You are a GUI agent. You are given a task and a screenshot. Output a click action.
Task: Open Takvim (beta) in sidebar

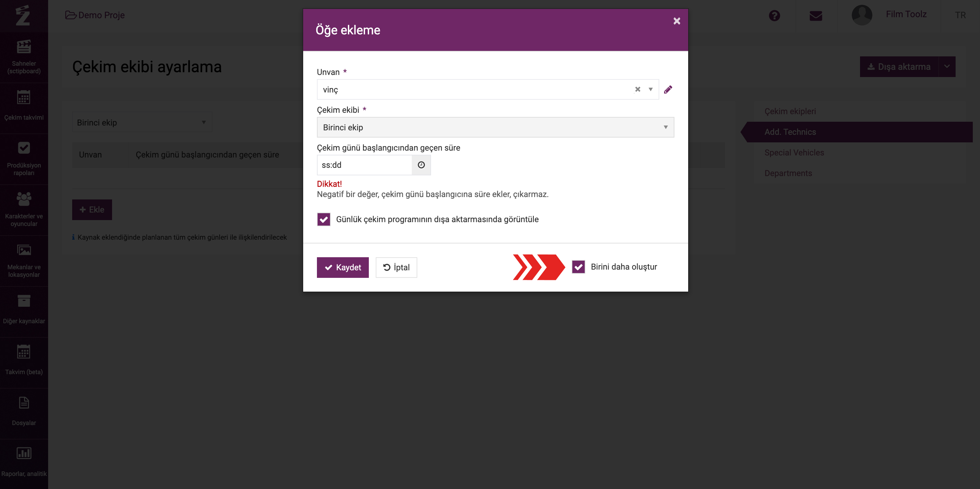click(24, 363)
